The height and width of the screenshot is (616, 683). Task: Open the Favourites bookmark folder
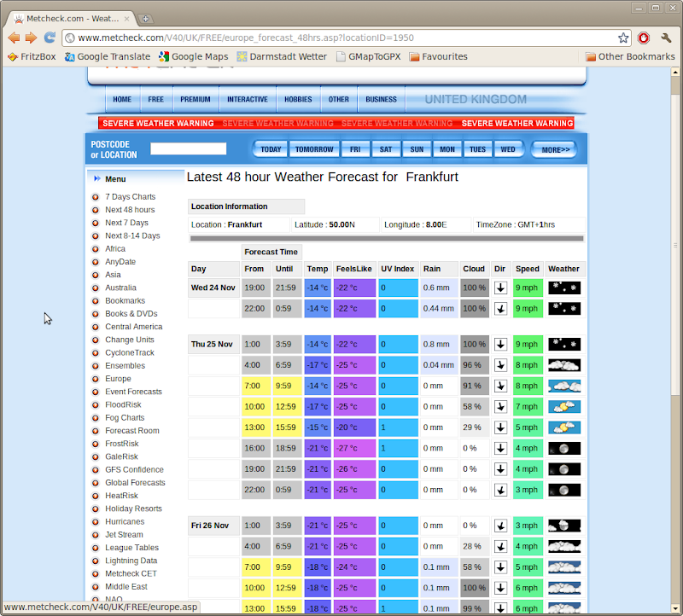click(x=438, y=56)
